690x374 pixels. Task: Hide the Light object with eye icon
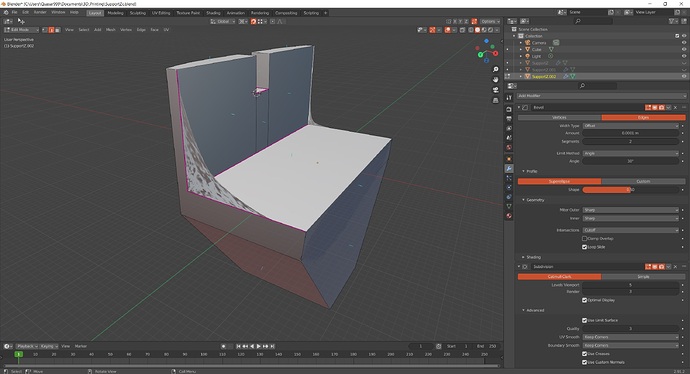click(x=684, y=56)
